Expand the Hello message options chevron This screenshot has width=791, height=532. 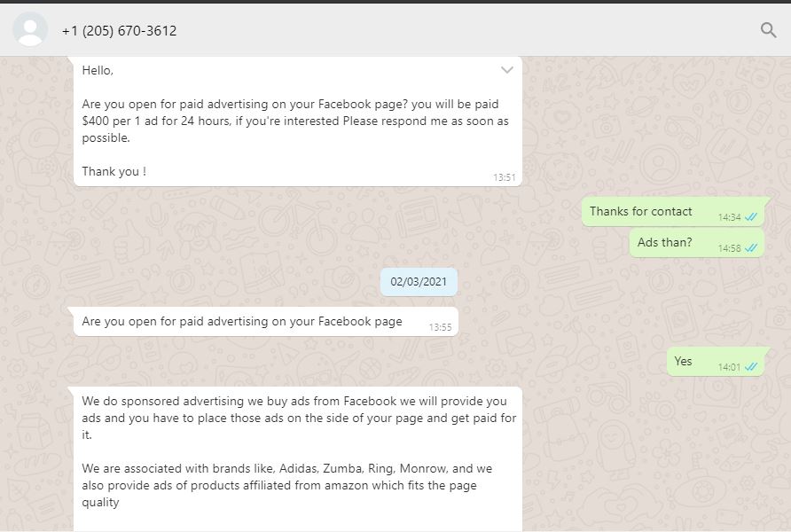click(507, 69)
